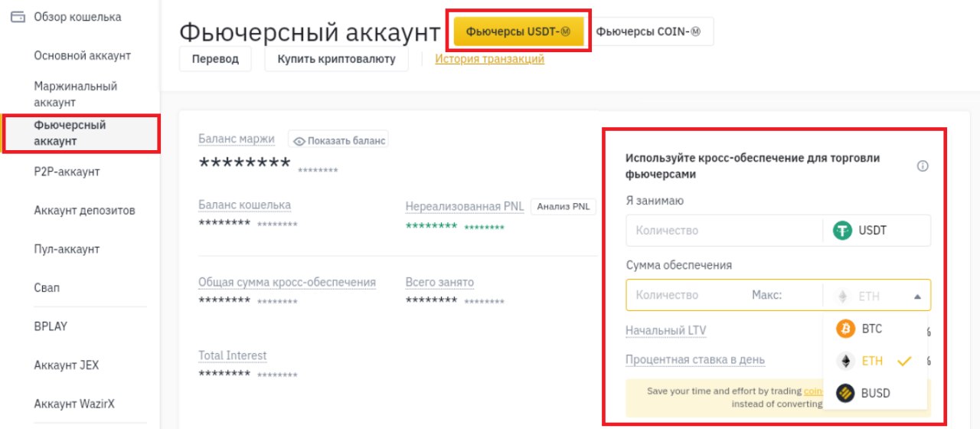
Task: Open Маржинальный аккаунт in sidebar
Action: (76, 94)
